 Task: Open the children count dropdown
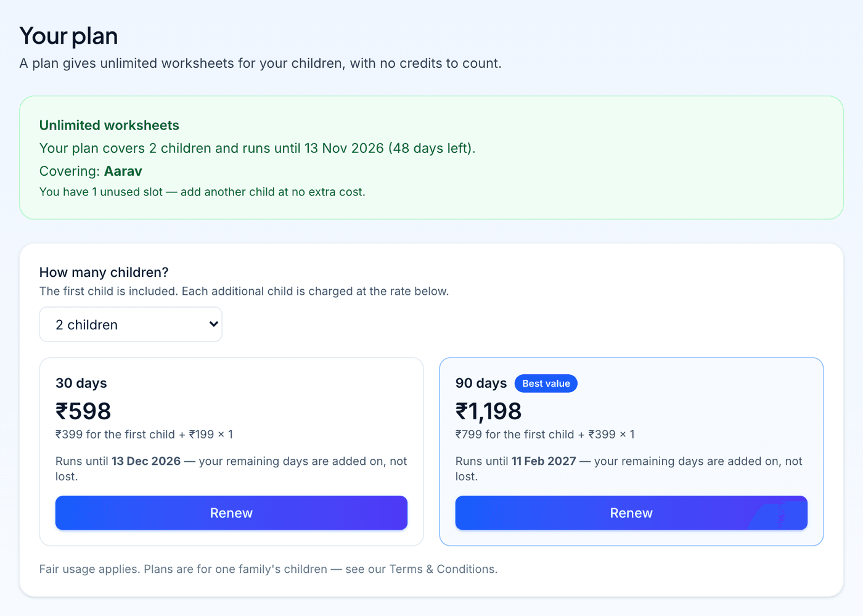131,324
